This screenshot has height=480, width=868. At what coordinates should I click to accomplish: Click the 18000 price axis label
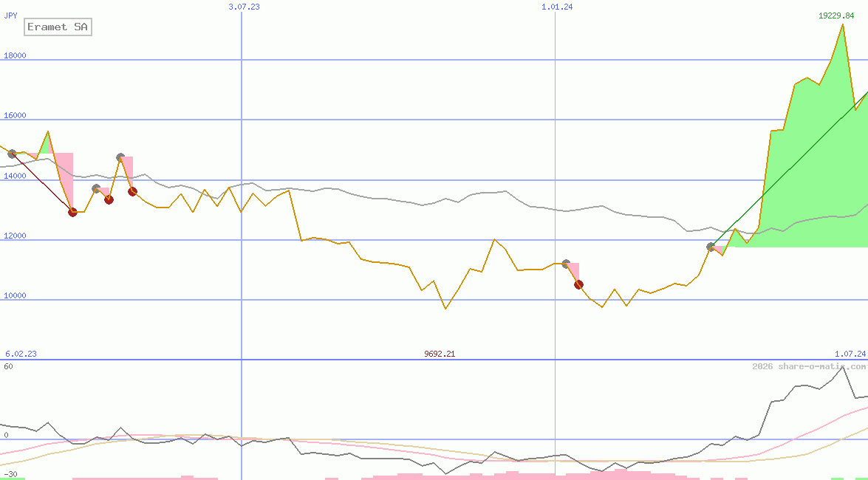[15, 55]
